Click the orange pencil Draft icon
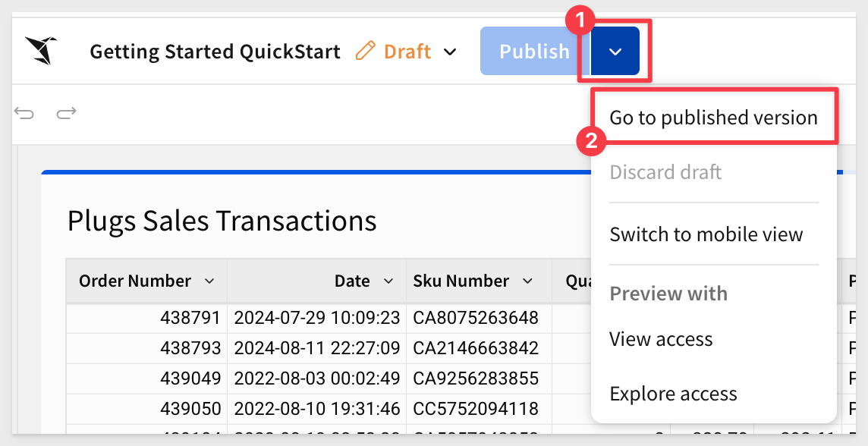Image resolution: width=868 pixels, height=446 pixels. pyautogui.click(x=366, y=51)
